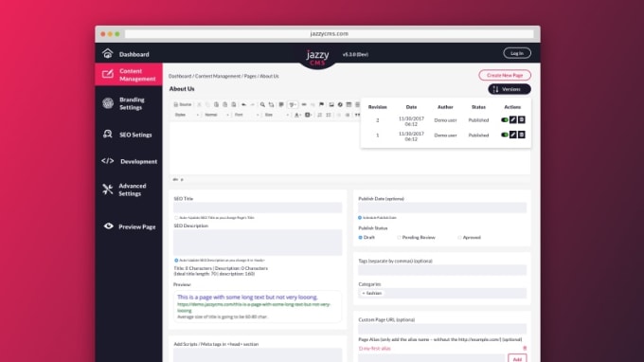
Task: Toggle the green switch for revision 1
Action: [505, 135]
